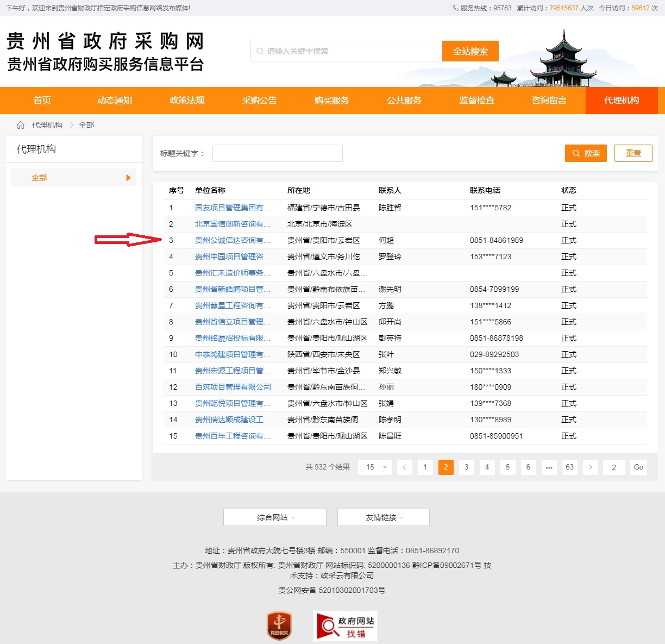Click the 全站搜索 button
665x644 pixels.
pyautogui.click(x=470, y=51)
